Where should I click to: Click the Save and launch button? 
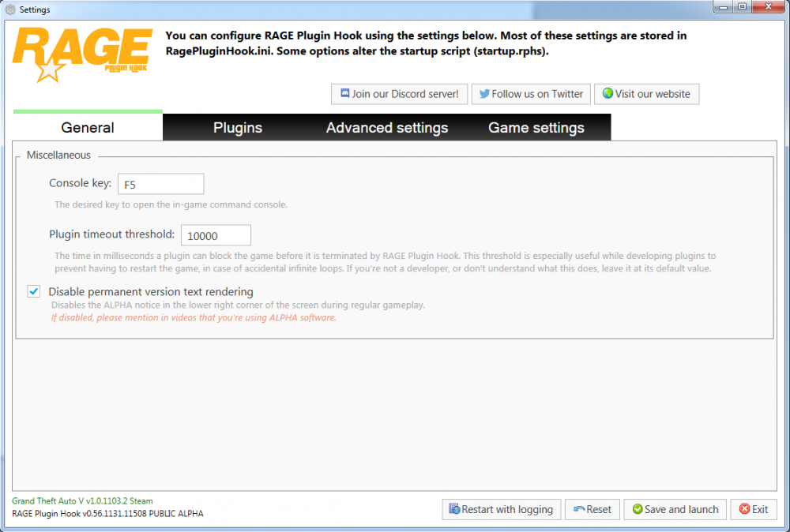tap(675, 509)
